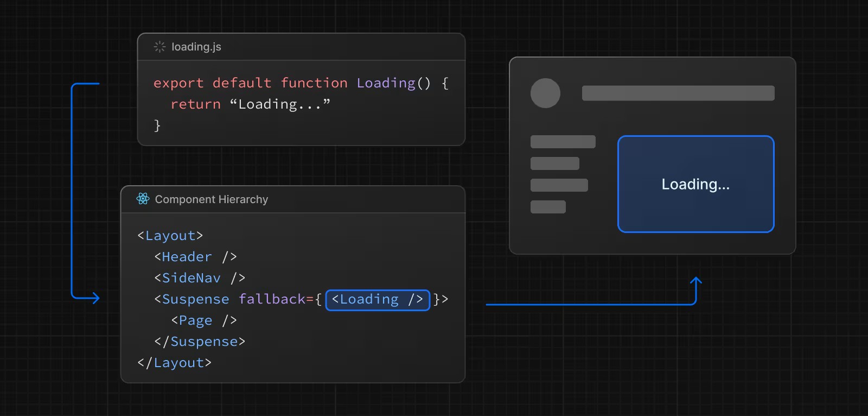Click the closing </Layout> tag
This screenshot has height=416, width=868.
click(174, 363)
